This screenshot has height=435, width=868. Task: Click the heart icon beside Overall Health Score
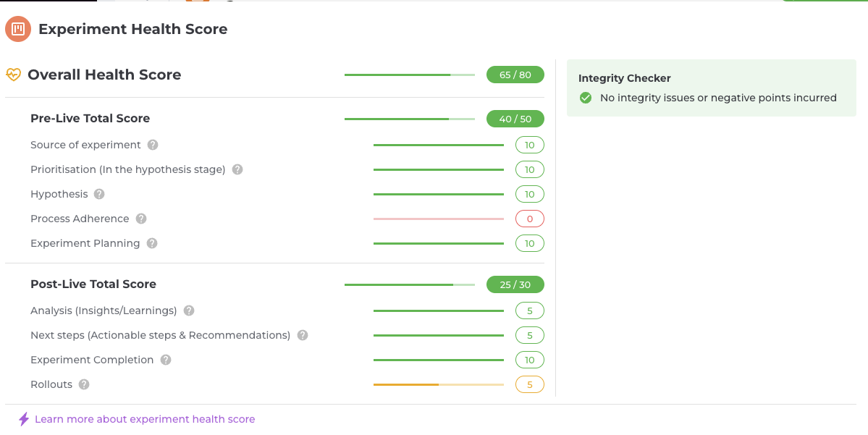click(13, 75)
